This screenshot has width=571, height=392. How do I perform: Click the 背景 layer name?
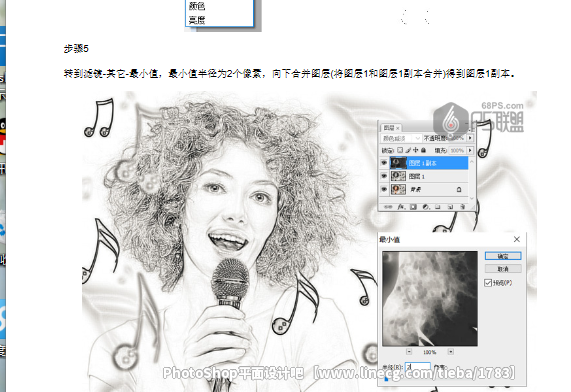click(x=416, y=189)
